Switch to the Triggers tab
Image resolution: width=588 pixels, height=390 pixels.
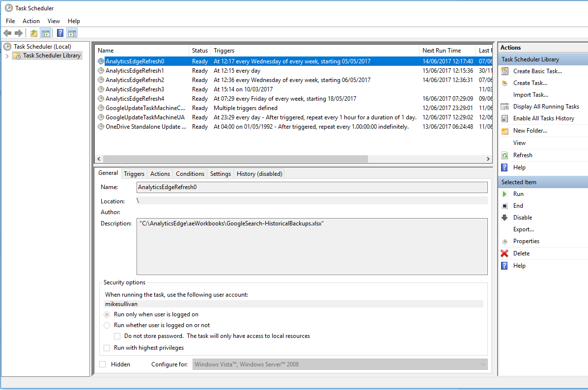point(134,173)
